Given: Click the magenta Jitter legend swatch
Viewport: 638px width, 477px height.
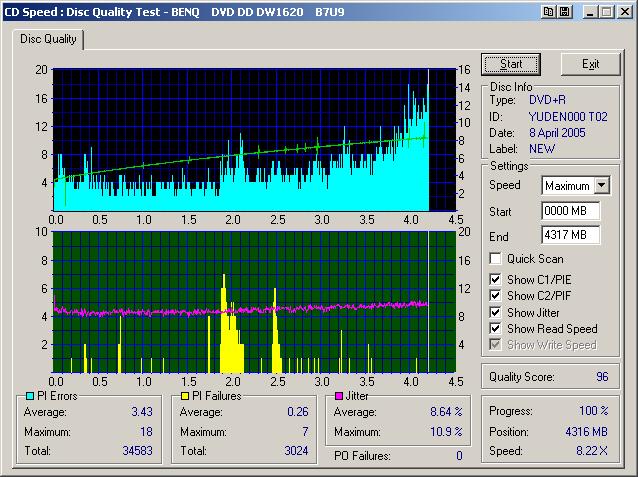Looking at the screenshot, I should click(x=339, y=396).
